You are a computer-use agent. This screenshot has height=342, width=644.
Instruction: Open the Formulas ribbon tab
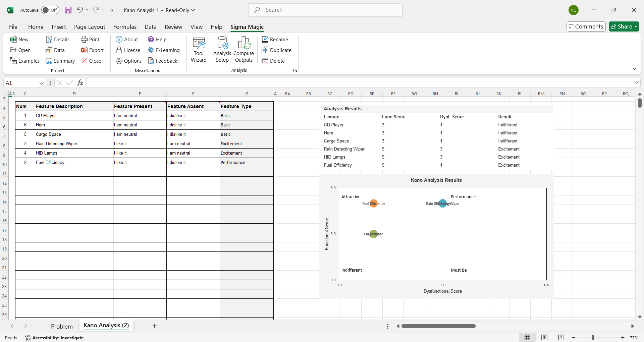click(x=125, y=27)
